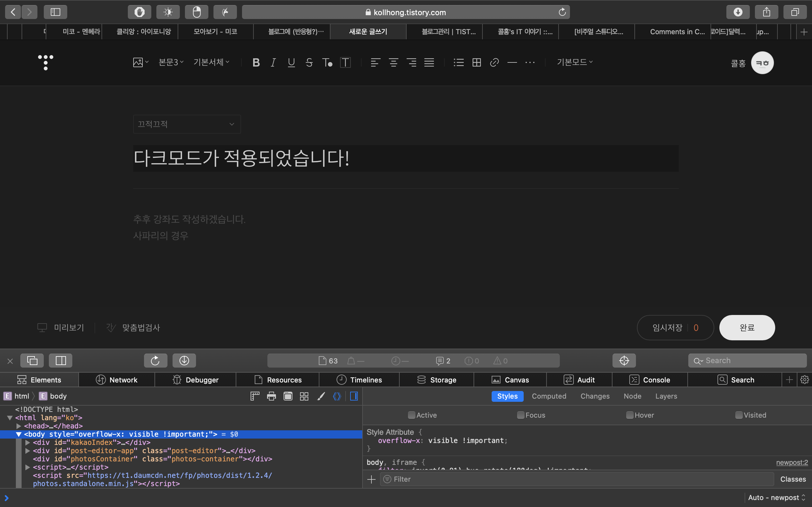
Task: Expand the head element node
Action: pos(19,426)
